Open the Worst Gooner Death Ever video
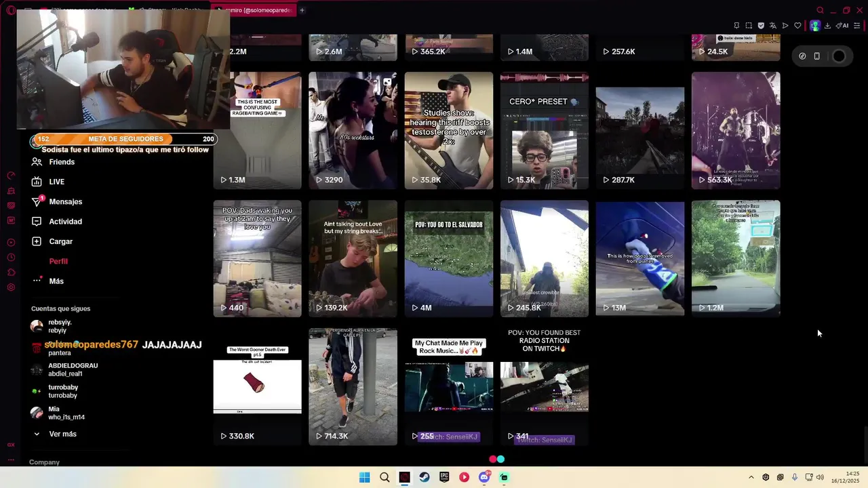This screenshot has width=868, height=488. pyautogui.click(x=257, y=386)
